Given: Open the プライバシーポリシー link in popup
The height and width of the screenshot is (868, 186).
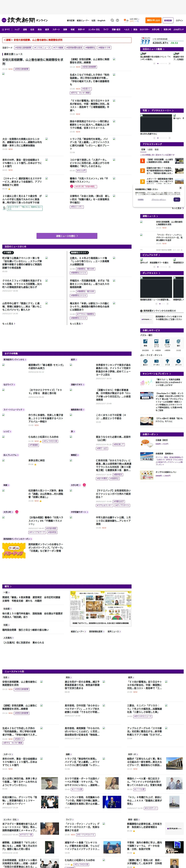Looking at the screenshot, I should click(x=159, y=199).
